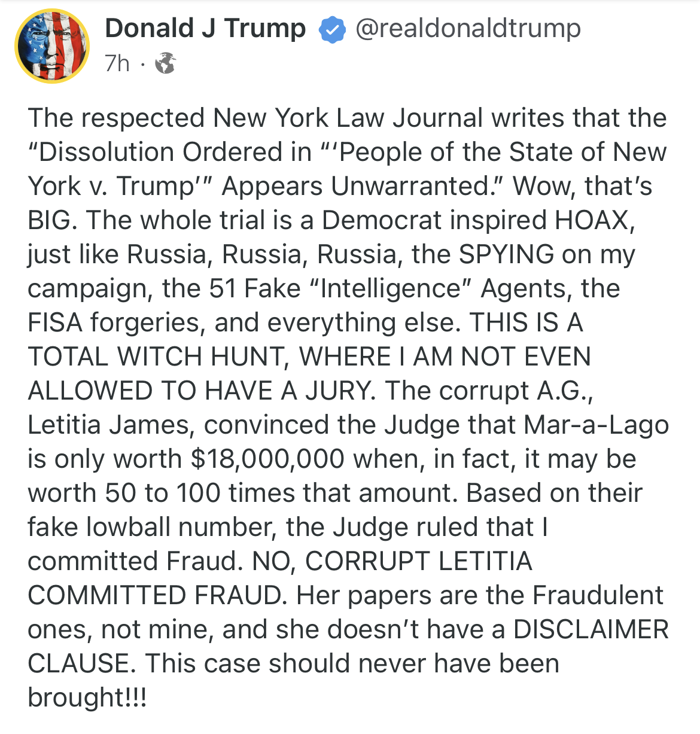The height and width of the screenshot is (734, 700).
Task: Click the phrase "New York Law Journal"
Action: tap(348, 118)
